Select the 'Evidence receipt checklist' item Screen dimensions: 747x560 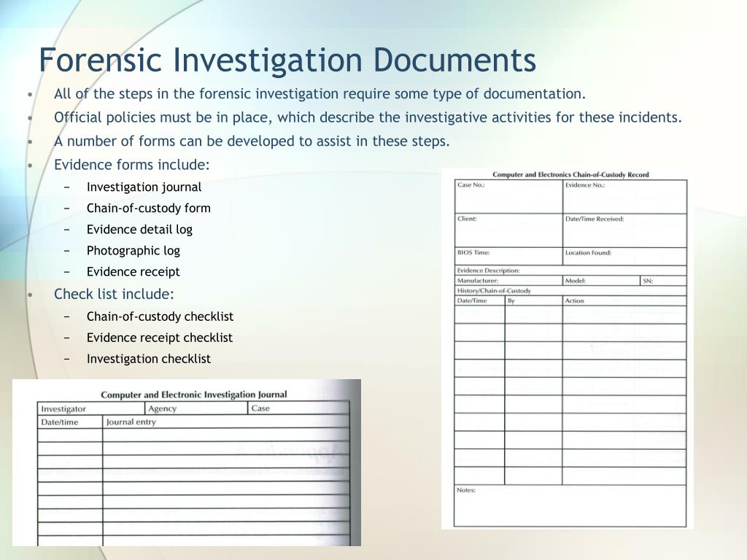click(x=159, y=338)
